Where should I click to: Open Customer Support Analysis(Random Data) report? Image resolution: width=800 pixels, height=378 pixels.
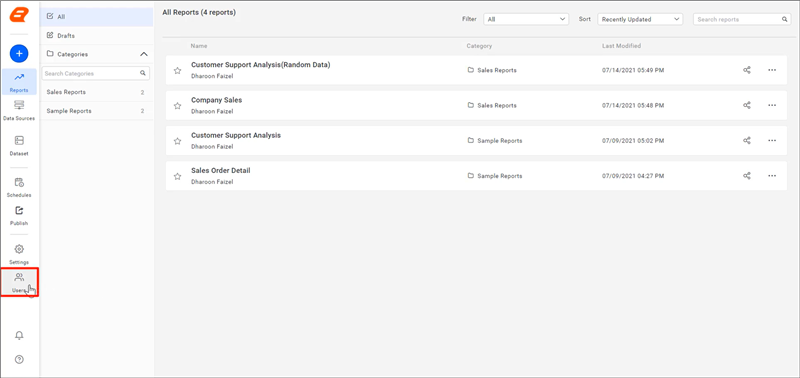coord(261,65)
